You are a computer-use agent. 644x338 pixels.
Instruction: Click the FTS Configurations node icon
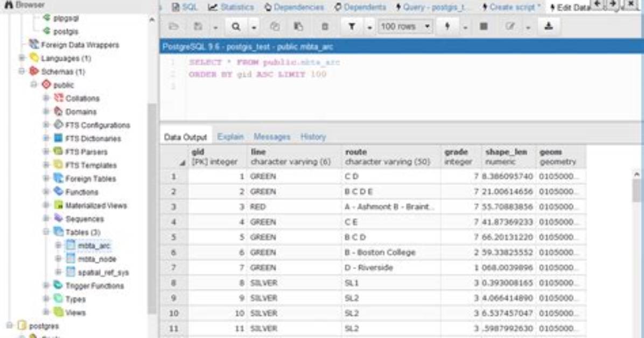click(x=59, y=125)
